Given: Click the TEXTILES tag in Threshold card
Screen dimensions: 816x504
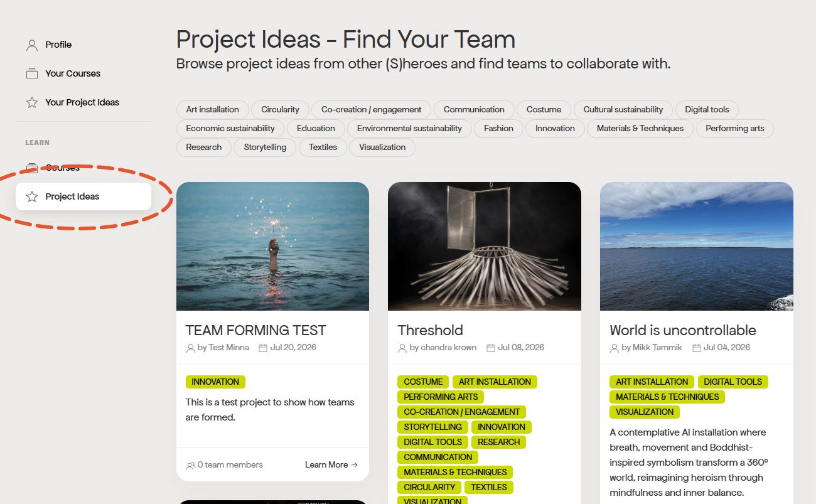Looking at the screenshot, I should pyautogui.click(x=489, y=487).
